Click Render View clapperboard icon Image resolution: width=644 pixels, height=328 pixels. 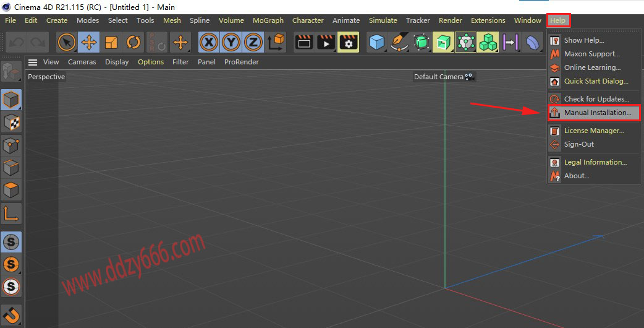[304, 42]
